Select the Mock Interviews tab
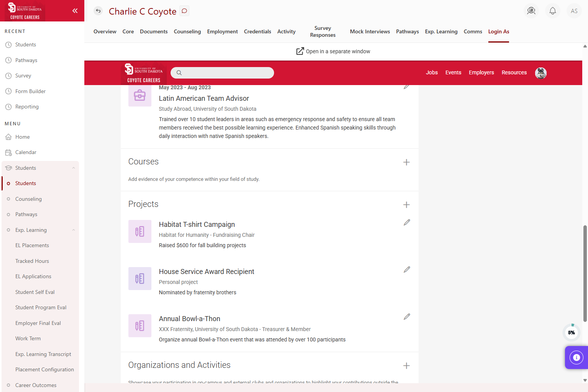The height and width of the screenshot is (392, 588). 370,31
